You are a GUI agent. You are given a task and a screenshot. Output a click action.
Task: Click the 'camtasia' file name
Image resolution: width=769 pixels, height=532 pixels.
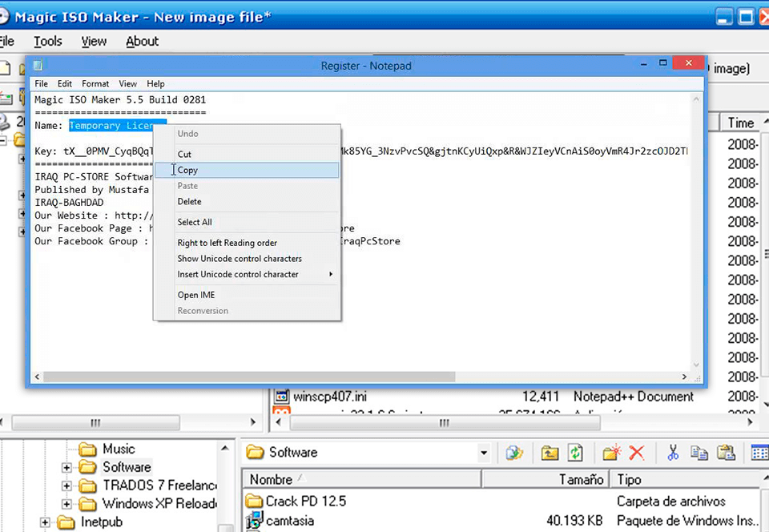click(290, 520)
